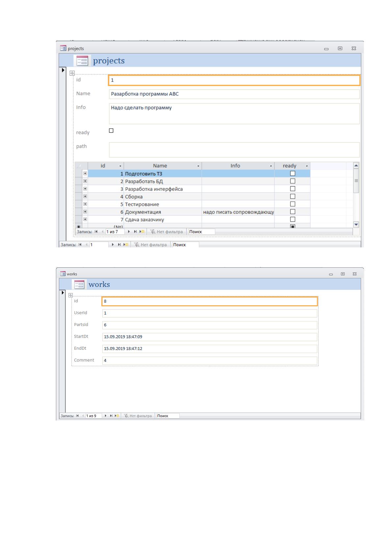Check ready for Подготовить ТЗ row
The width and height of the screenshot is (392, 554).
[292, 173]
